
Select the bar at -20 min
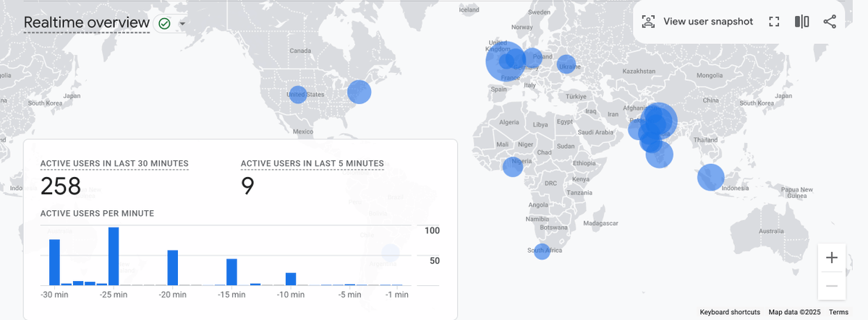coord(173,268)
